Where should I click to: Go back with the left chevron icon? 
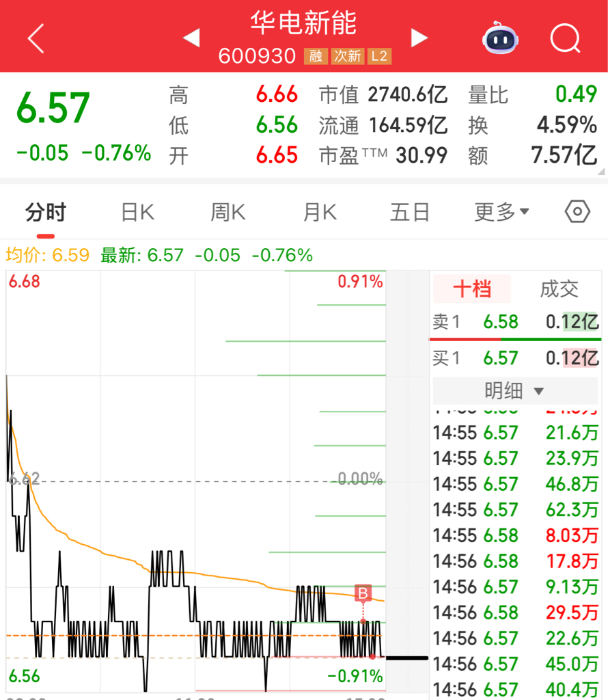(36, 38)
